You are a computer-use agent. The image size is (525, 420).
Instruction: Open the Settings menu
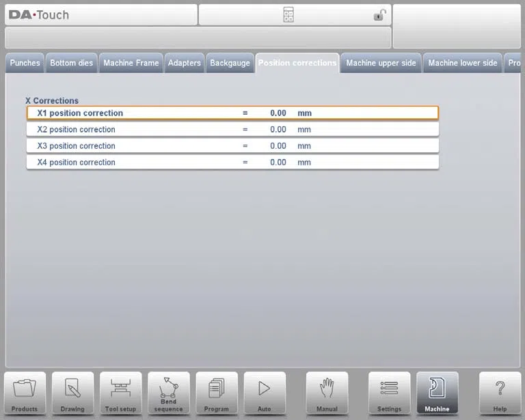[389, 393]
